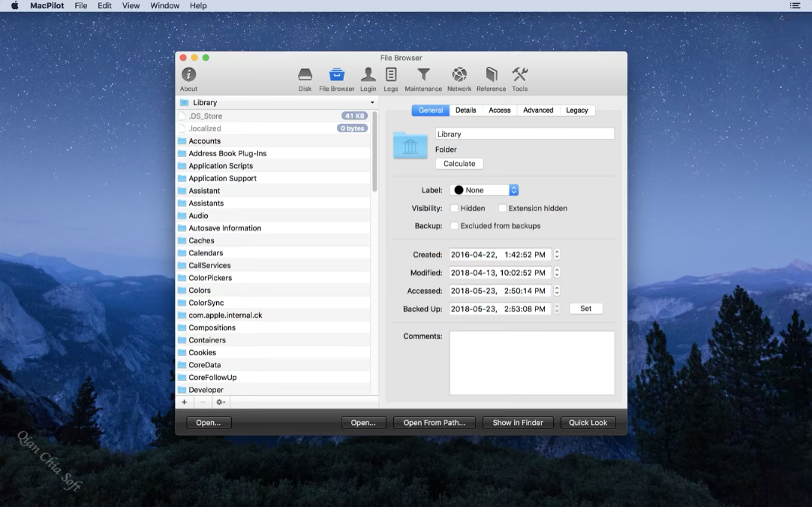This screenshot has width=812, height=507.
Task: Select the File Browser toolbar icon
Action: point(337,80)
